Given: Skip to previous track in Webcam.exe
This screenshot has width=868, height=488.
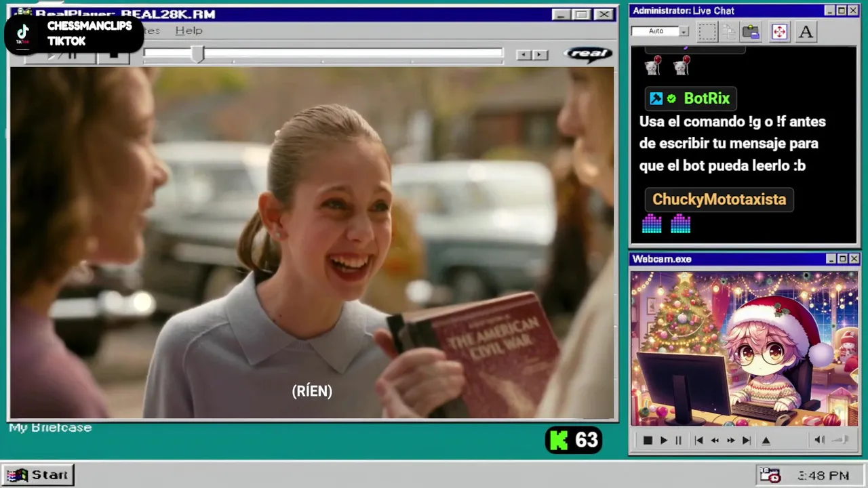Looking at the screenshot, I should [x=698, y=441].
